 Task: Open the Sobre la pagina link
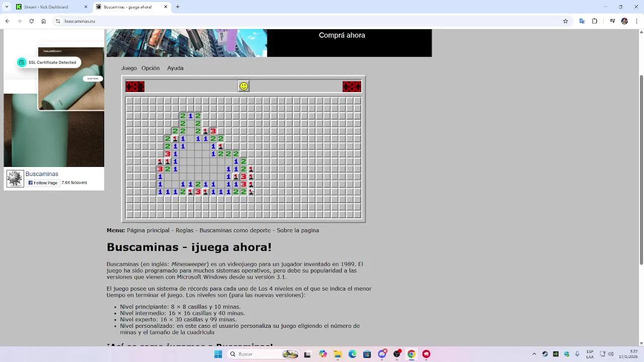click(298, 230)
